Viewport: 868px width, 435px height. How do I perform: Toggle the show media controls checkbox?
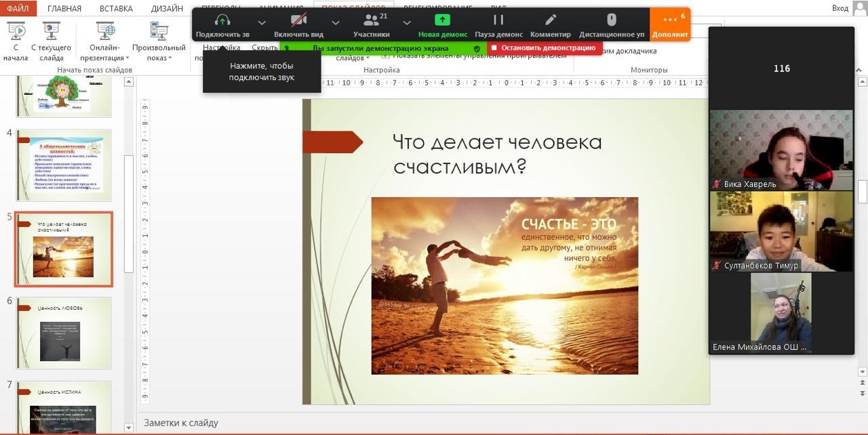(386, 56)
